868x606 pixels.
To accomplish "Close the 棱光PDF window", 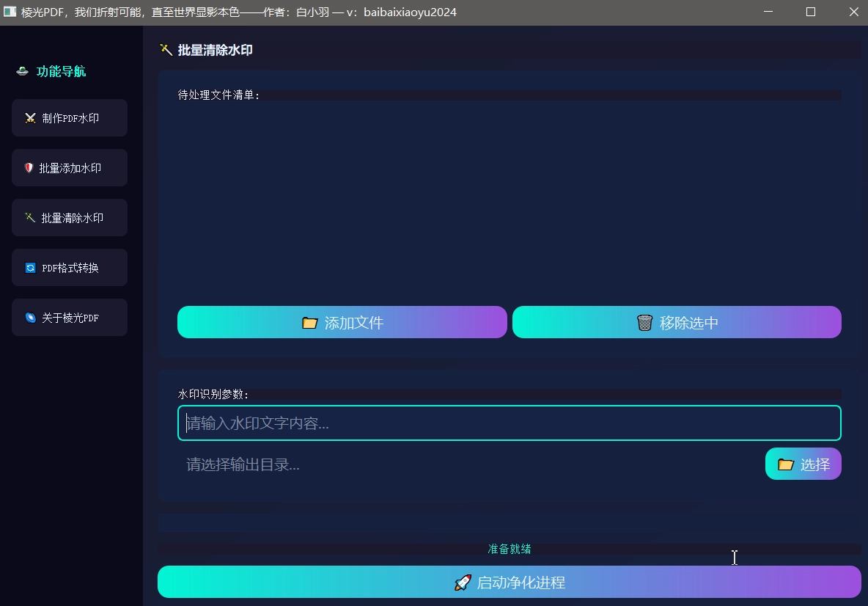I will tap(853, 12).
